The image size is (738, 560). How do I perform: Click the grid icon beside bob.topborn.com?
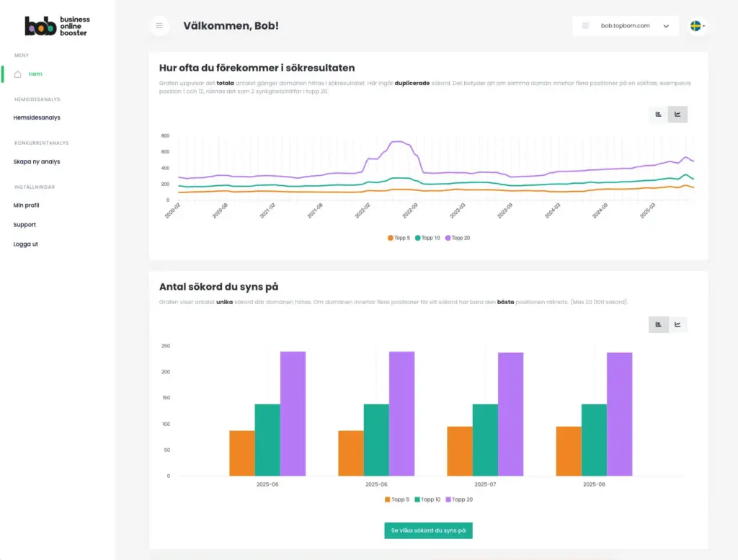[585, 26]
